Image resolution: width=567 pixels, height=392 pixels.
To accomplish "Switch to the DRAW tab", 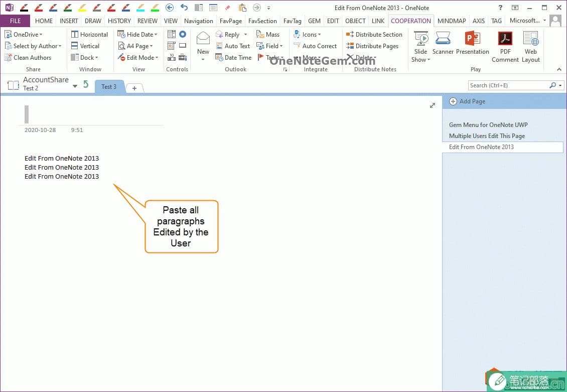I will click(93, 21).
